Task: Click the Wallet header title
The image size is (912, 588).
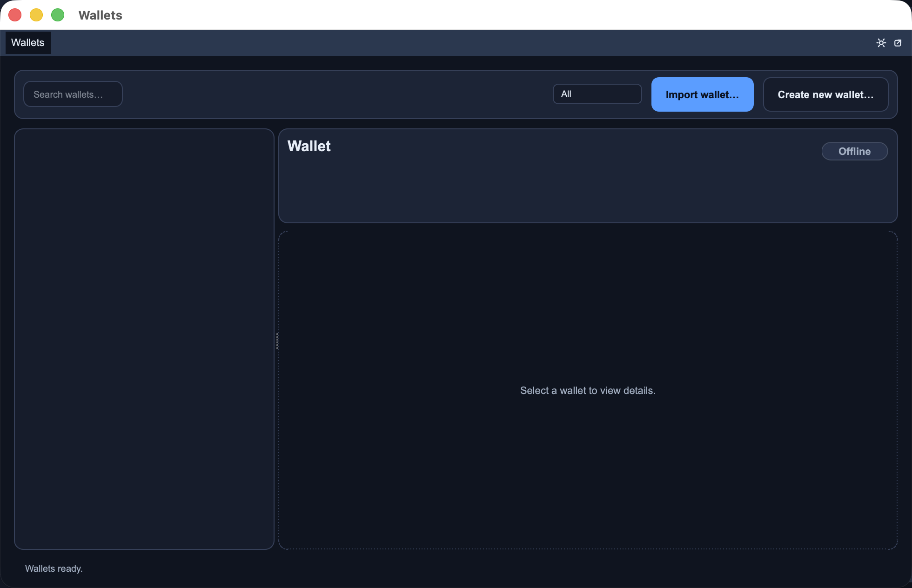Action: [309, 146]
